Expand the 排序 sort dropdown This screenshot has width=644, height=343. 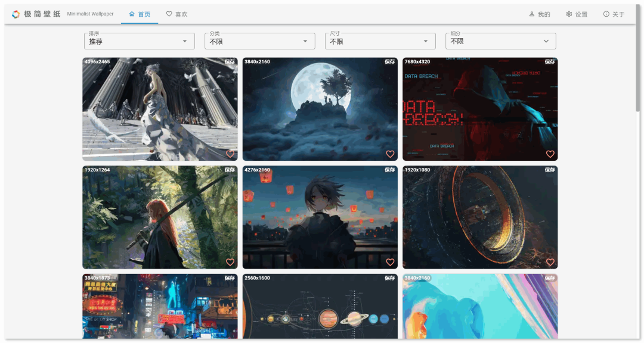click(x=139, y=41)
